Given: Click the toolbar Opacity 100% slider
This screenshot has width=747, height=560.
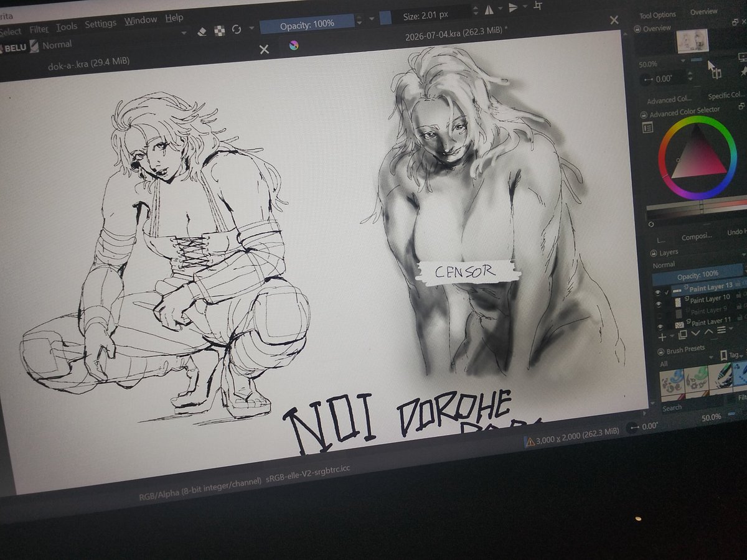Looking at the screenshot, I should pos(306,24).
